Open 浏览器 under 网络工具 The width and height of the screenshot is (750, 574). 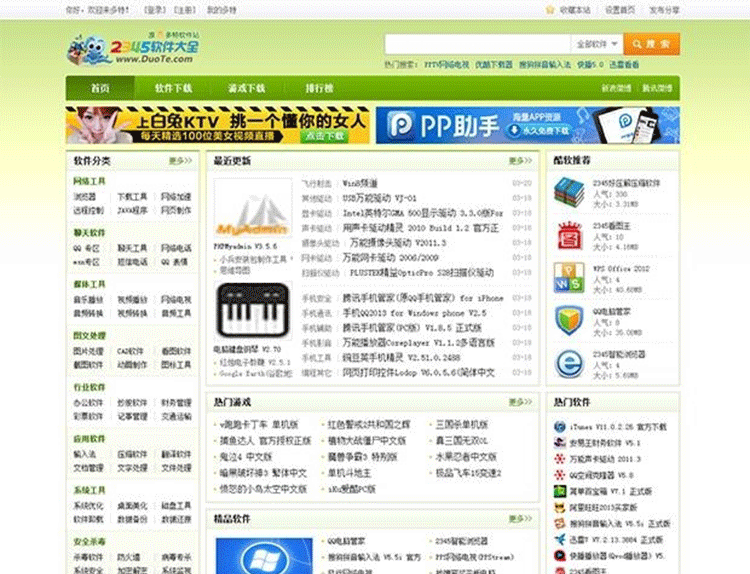(x=85, y=197)
